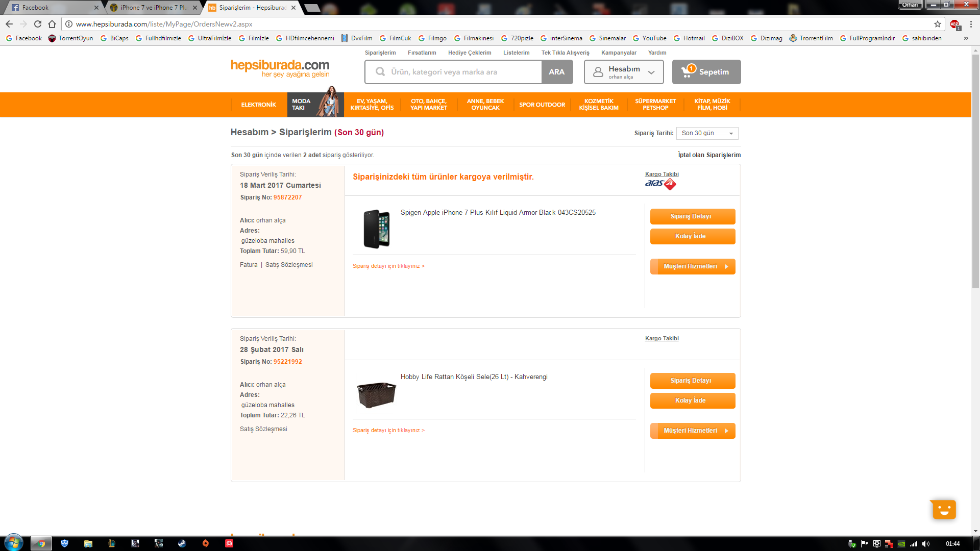Image resolution: width=980 pixels, height=551 pixels.
Task: Click Sipariş Detayı for Hobby Life basket
Action: click(693, 381)
